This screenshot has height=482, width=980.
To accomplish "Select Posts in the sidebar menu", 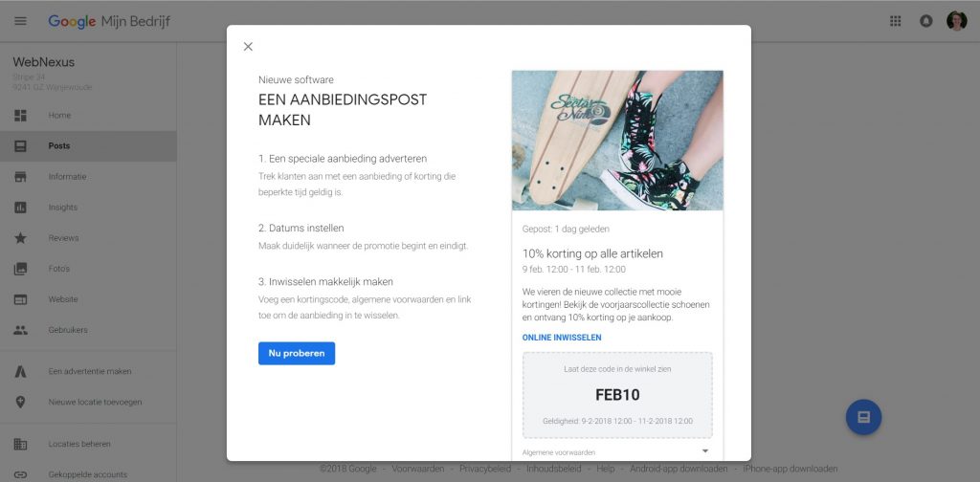I will click(x=88, y=146).
